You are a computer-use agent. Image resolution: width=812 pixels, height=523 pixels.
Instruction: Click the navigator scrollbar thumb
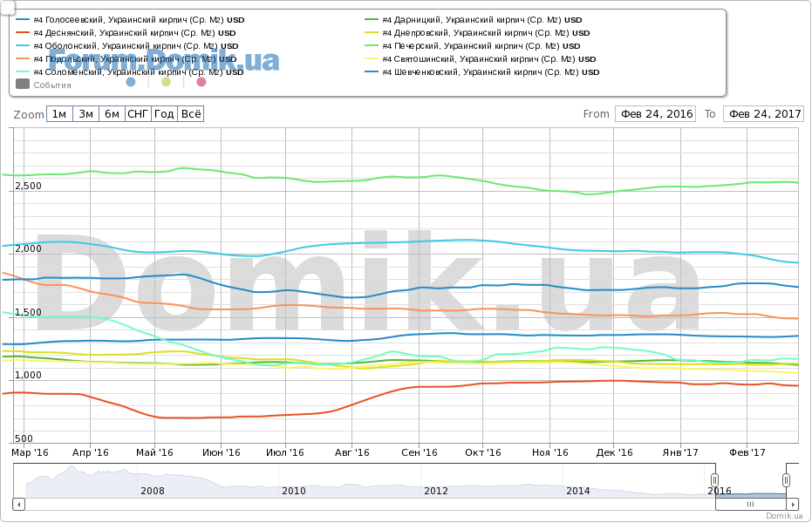coord(751,504)
